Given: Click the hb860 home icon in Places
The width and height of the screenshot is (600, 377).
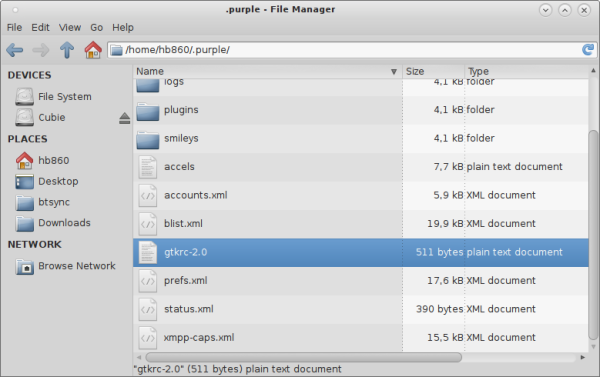Looking at the screenshot, I should click(24, 160).
